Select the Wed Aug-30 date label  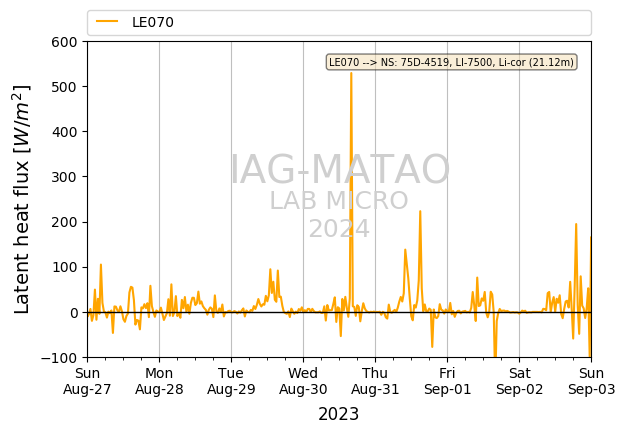point(303,381)
